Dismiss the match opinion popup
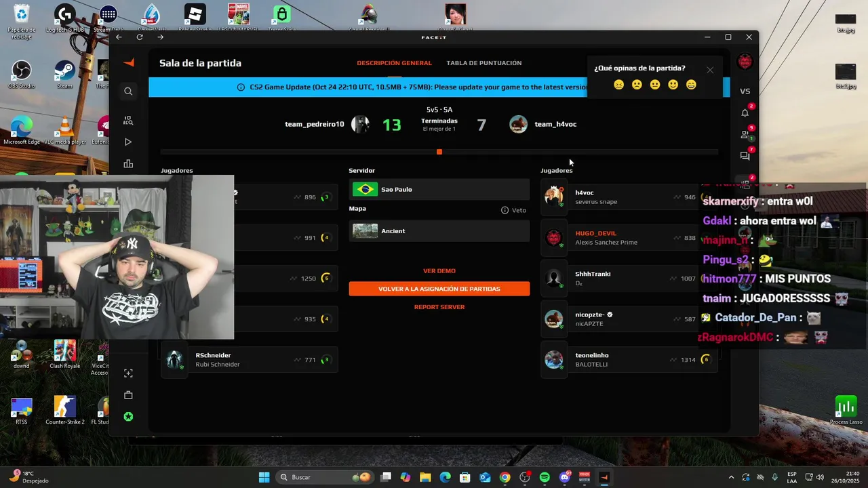This screenshot has width=868, height=488. click(710, 70)
